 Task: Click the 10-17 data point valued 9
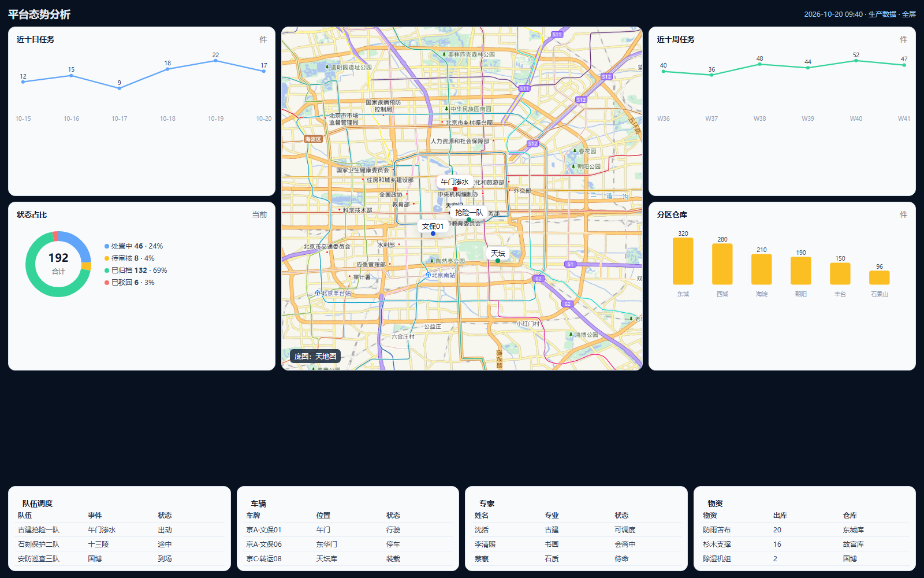pyautogui.click(x=120, y=88)
